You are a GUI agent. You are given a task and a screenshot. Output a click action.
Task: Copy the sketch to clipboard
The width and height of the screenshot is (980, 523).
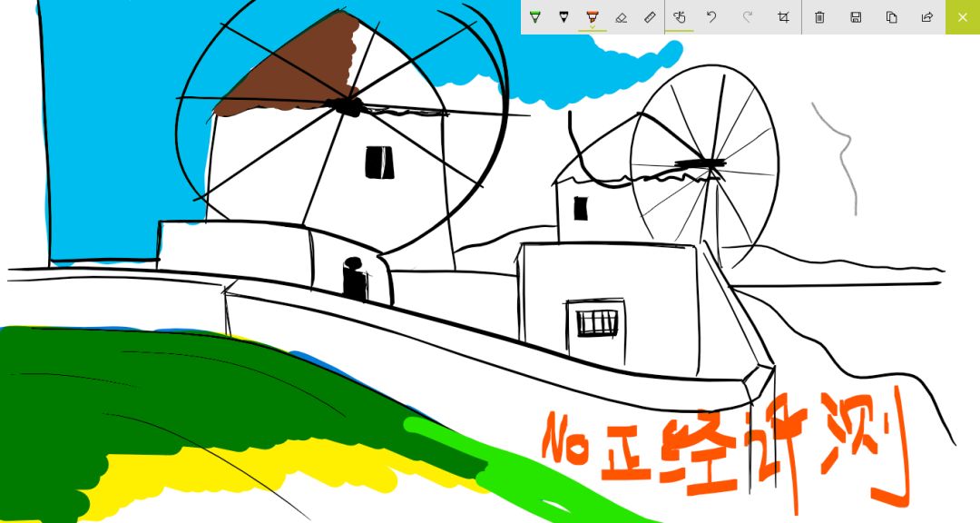(892, 17)
